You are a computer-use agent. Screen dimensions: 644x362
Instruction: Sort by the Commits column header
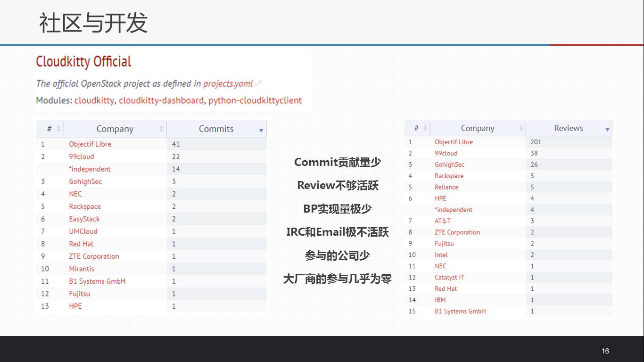pos(216,129)
